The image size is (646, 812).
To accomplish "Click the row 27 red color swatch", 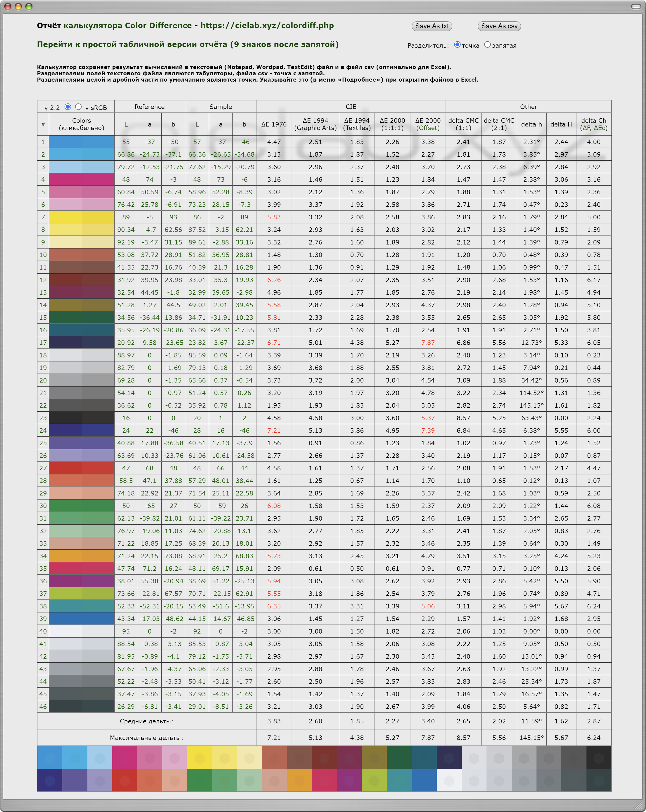I will coord(81,468).
